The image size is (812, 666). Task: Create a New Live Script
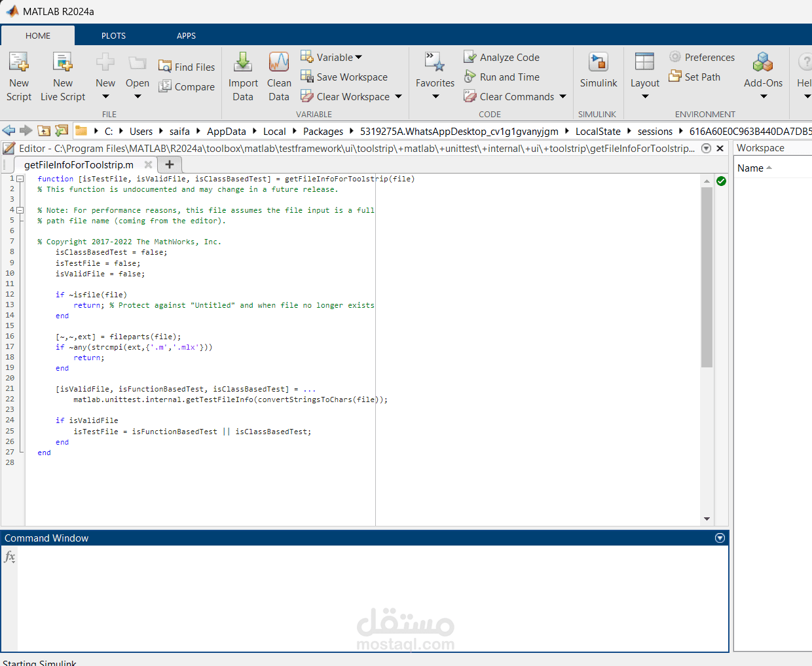pos(63,77)
